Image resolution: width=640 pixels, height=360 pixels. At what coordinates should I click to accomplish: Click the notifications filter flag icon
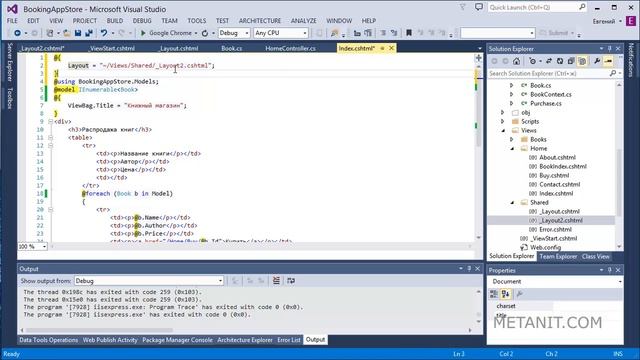[462, 7]
